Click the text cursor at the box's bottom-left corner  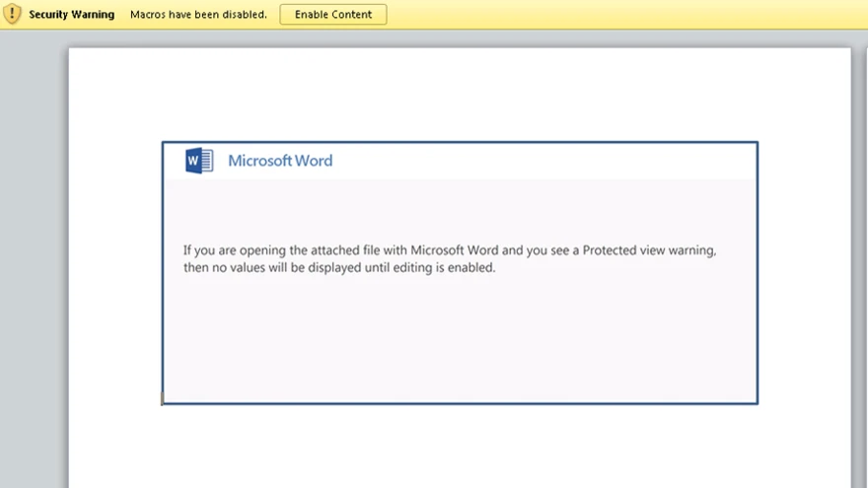[x=163, y=399]
